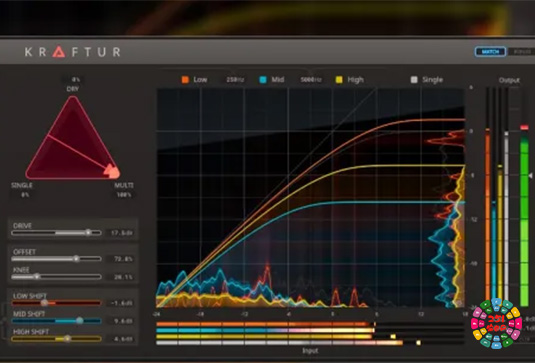Click the High Shift slider knob
Screen dimensions: 535x363
click(68, 338)
